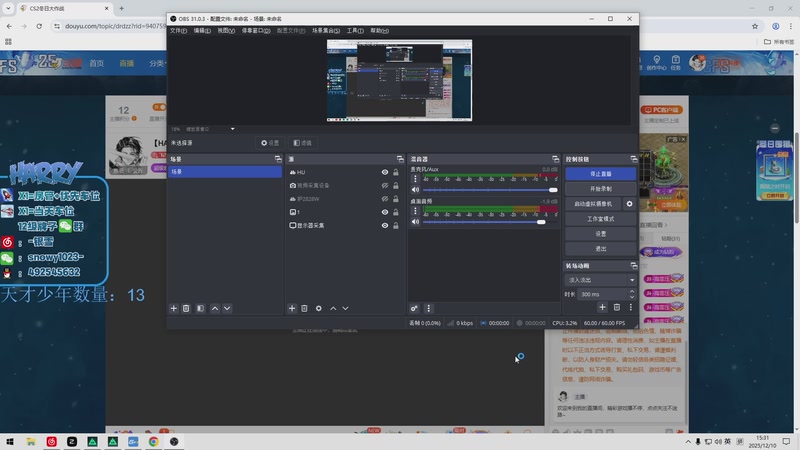Viewport: 800px width, 450px height.
Task: Remove transition with trash icon
Action: 617,307
